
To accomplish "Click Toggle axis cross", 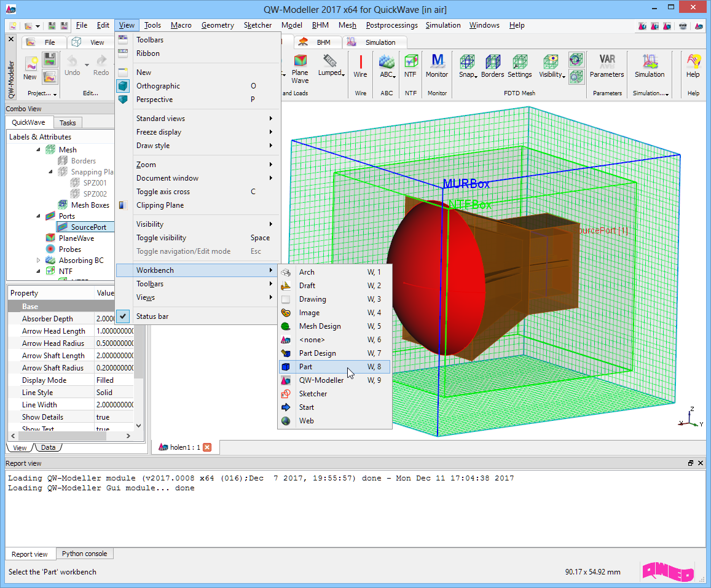I will pos(197,192).
